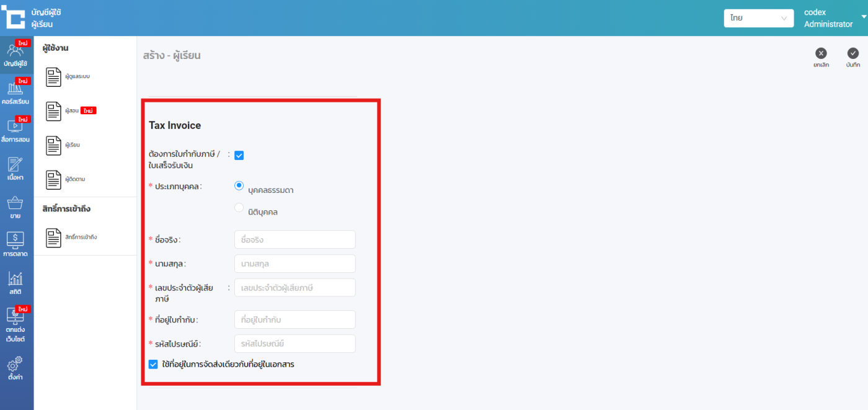Expand the codex Administrator user menu arrow
The image size is (868, 410).
(x=864, y=17)
